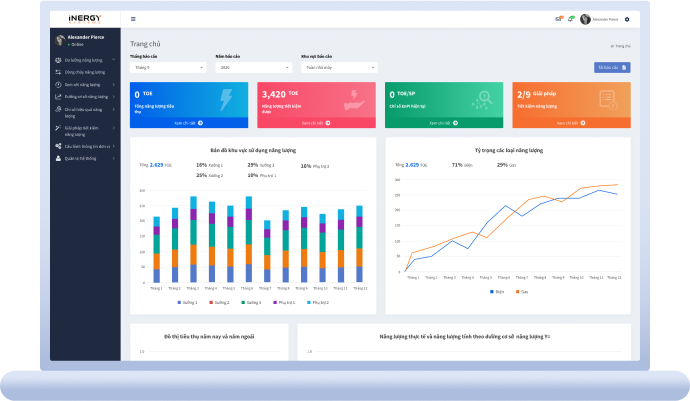Click the 'Đo lường năng lượng' sidebar icon
The width and height of the screenshot is (690, 401).
[58, 60]
